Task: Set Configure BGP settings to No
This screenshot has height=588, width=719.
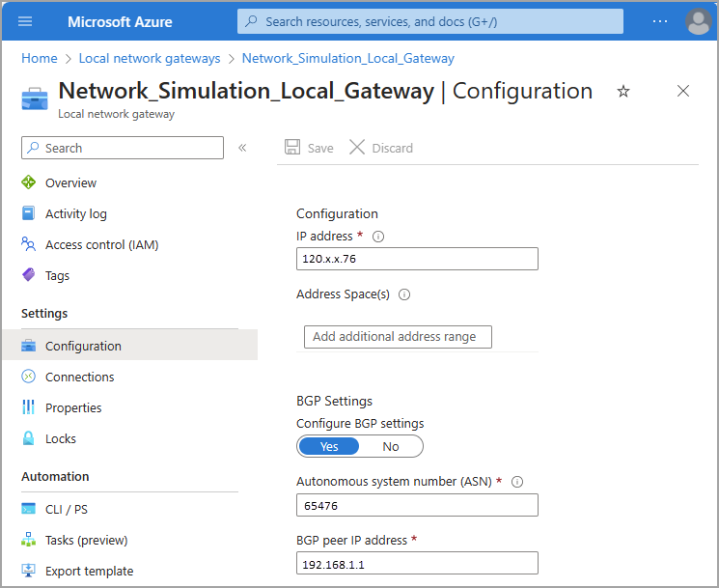Action: point(391,446)
